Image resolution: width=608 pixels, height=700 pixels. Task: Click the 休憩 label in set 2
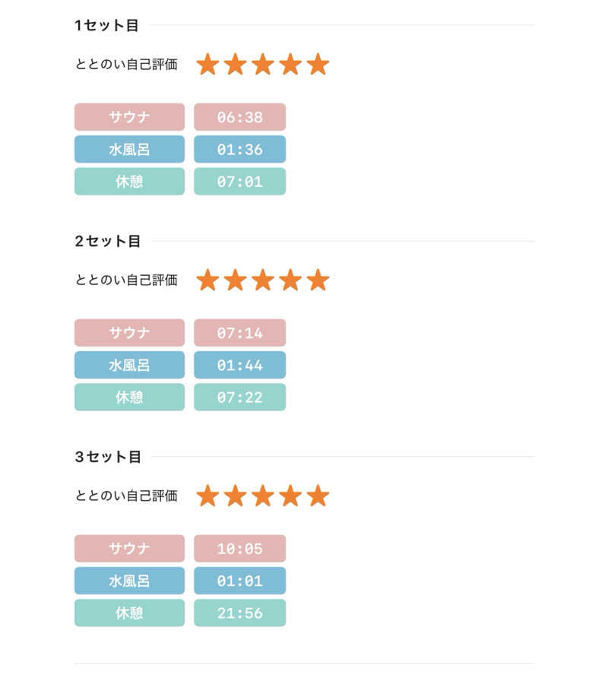129,397
